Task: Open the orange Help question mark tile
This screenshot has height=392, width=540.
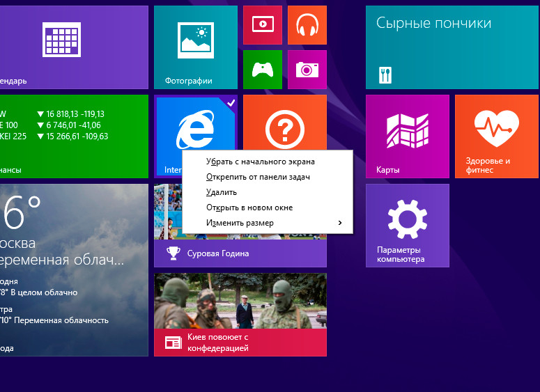Action: 285,125
